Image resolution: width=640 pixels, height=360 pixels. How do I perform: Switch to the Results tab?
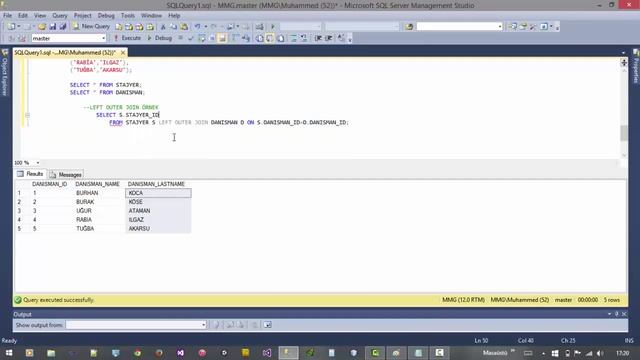(x=30, y=174)
